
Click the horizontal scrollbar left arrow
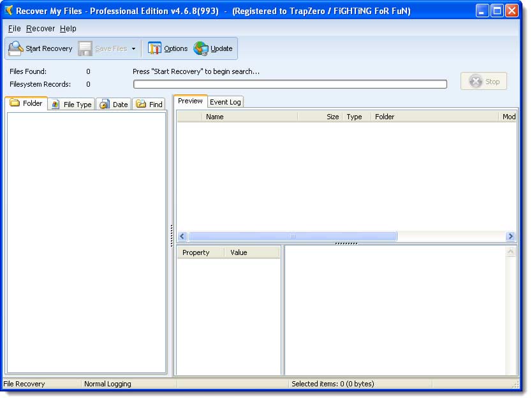pos(182,237)
